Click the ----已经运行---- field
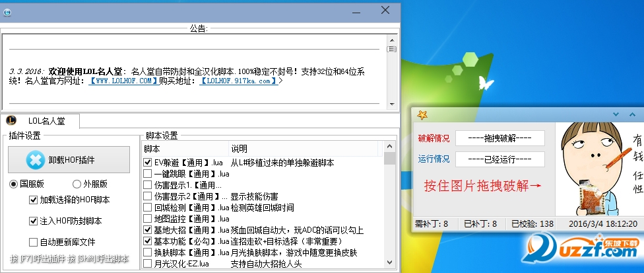 (500, 159)
